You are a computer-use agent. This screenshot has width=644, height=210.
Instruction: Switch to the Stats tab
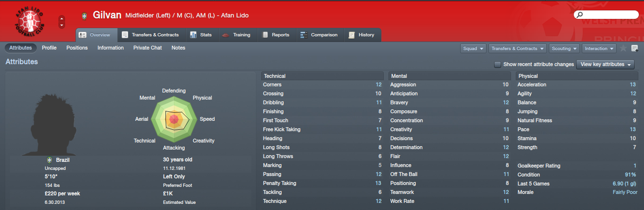pyautogui.click(x=201, y=35)
